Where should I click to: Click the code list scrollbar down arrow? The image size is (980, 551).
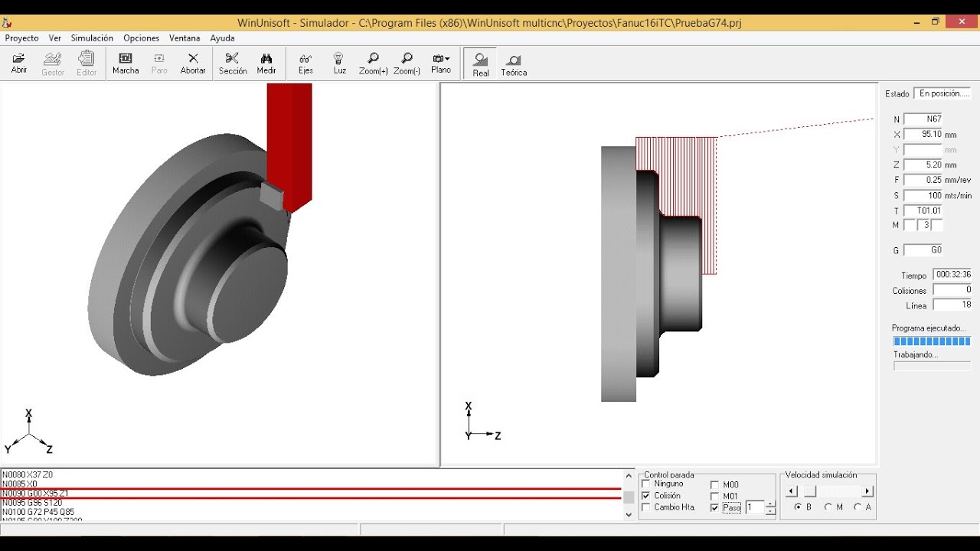pos(629,514)
